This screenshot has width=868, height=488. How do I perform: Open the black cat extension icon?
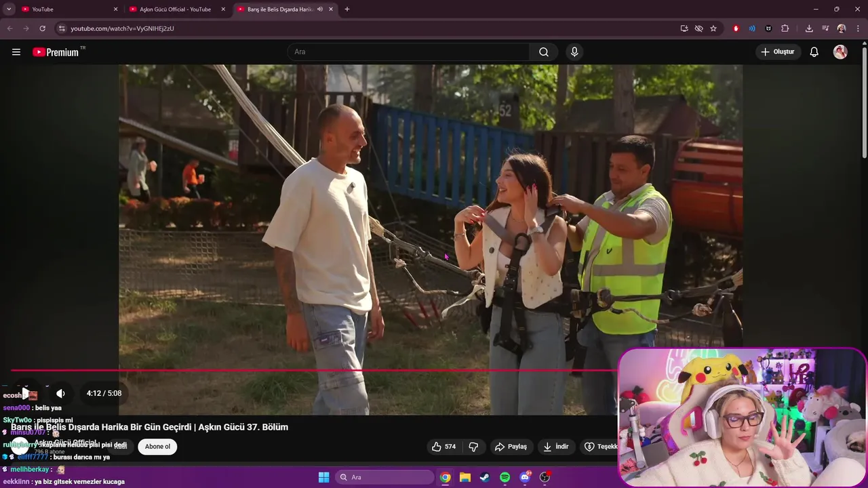pos(768,28)
